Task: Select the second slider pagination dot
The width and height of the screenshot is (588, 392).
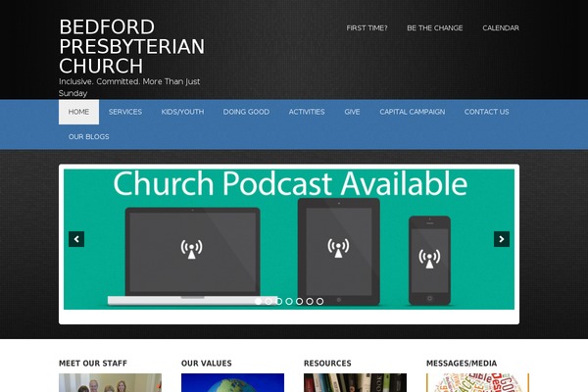Action: tap(269, 301)
